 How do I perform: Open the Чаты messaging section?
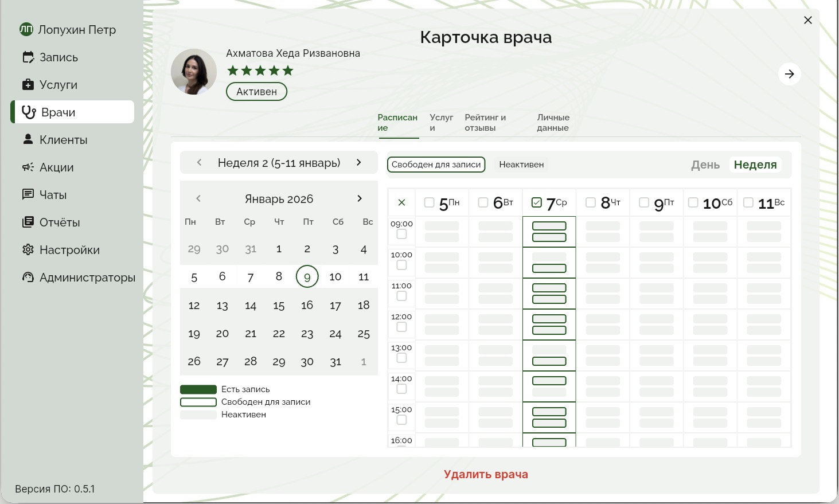pos(53,194)
